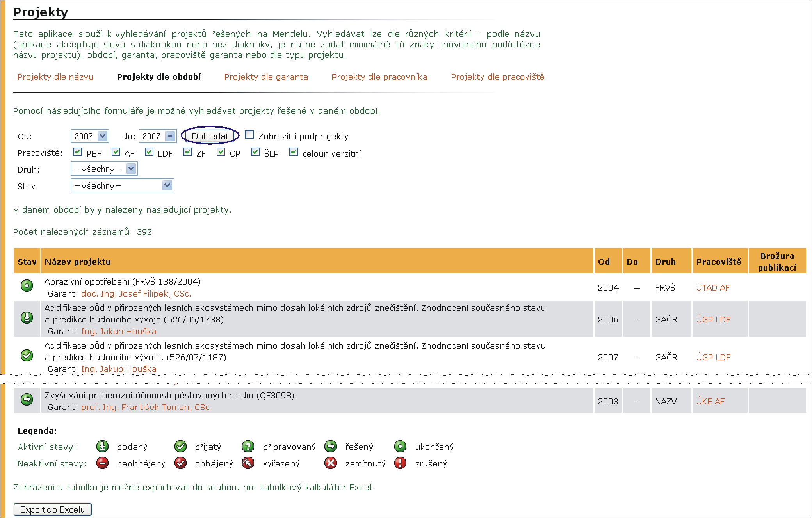Switch to Projekty dle názvu tab
This screenshot has width=812, height=518.
[x=55, y=77]
